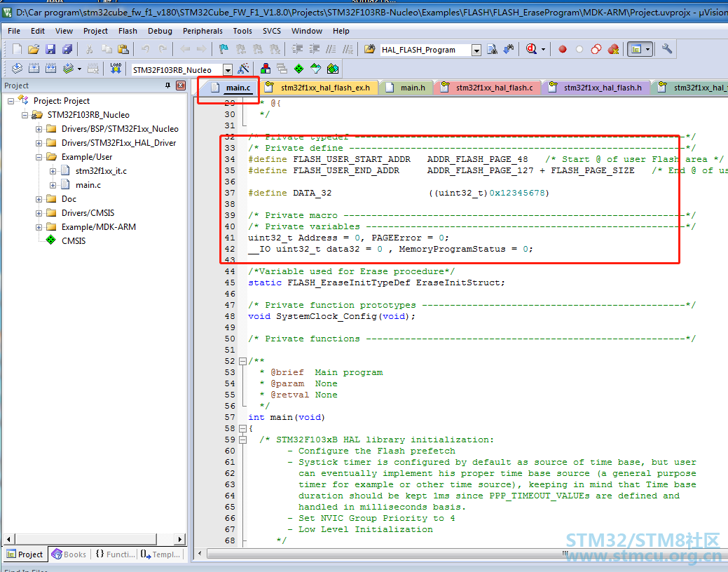Open the Flash menu
Screen dimensions: 728x572
pyautogui.click(x=128, y=31)
